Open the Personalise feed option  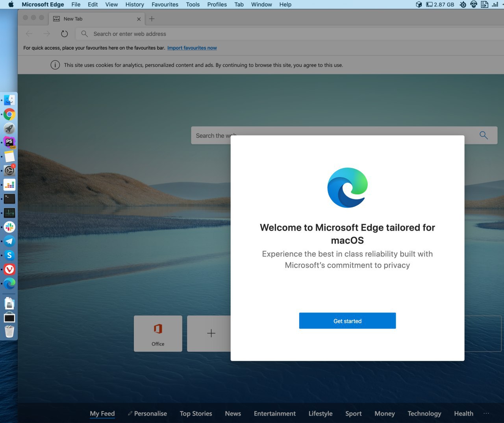click(x=147, y=414)
